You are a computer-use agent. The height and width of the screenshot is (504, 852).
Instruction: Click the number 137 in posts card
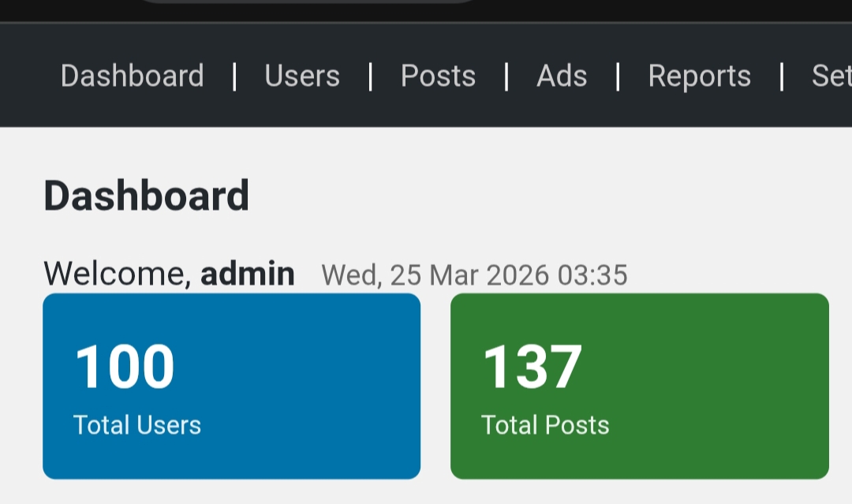(532, 368)
